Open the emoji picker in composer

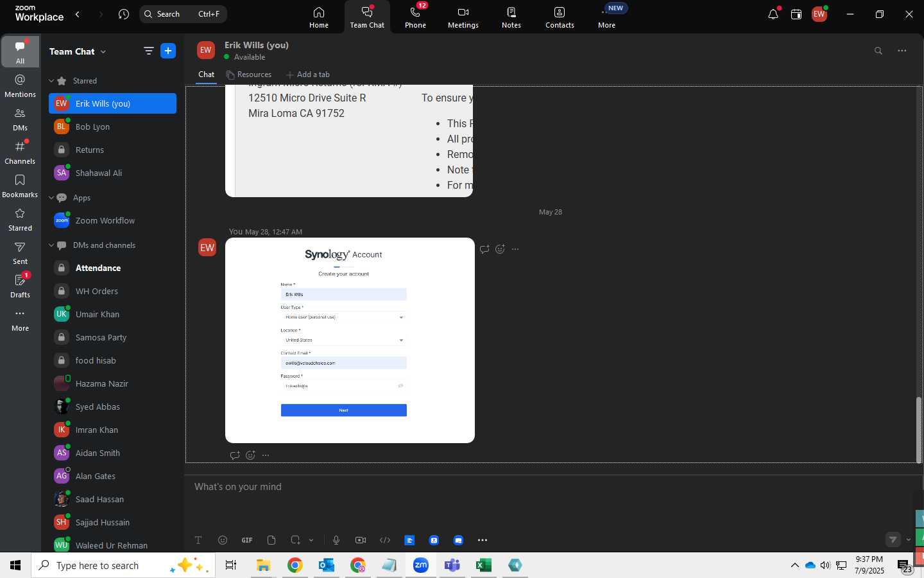pyautogui.click(x=223, y=540)
